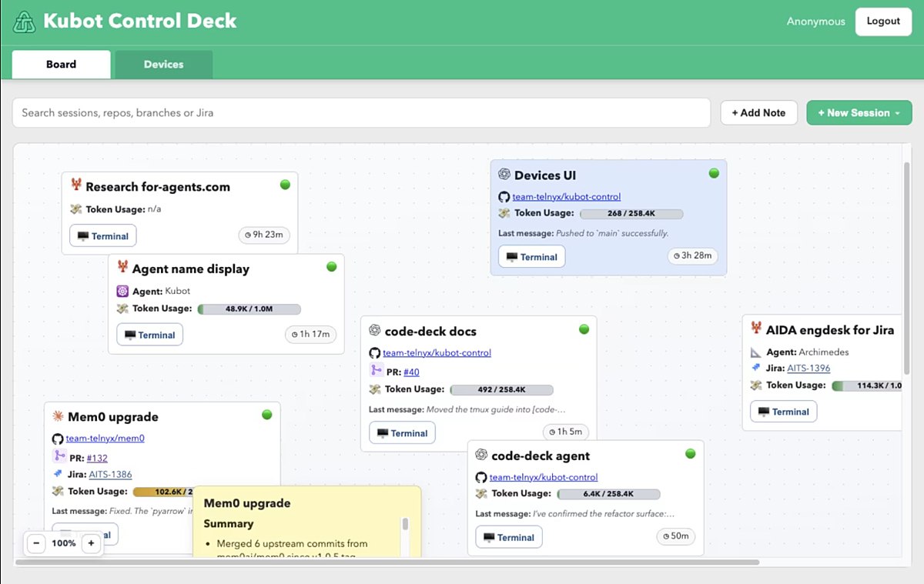Click the Jira icon in the Mem0 upgrade card
924x584 pixels.
click(x=58, y=474)
